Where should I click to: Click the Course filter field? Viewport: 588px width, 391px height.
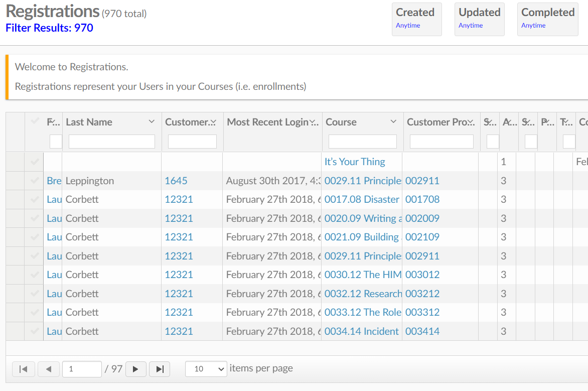coord(363,142)
